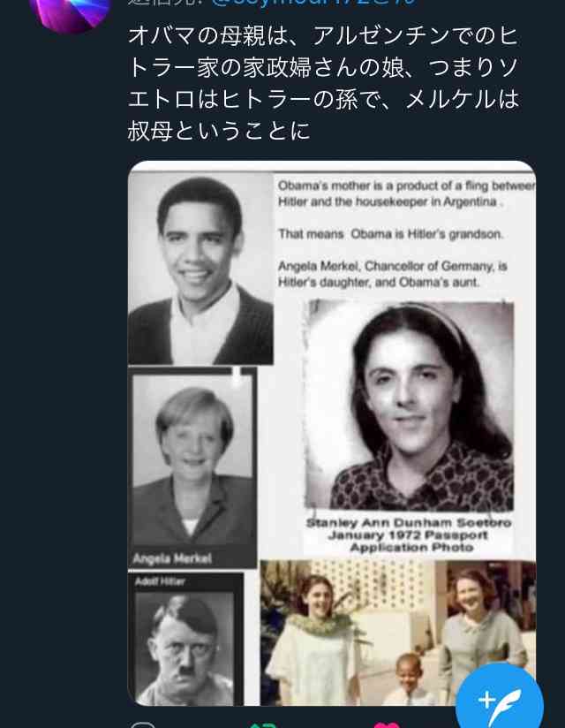Click the "Stanley Ann Dunham Soetoro" passport caption

tap(409, 523)
